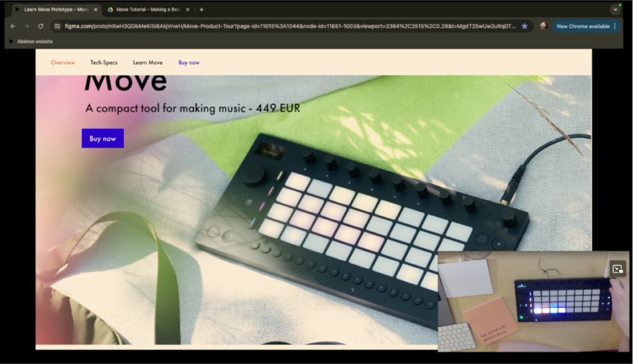Open the Learn Move page
This screenshot has width=633, height=364.
coord(148,62)
